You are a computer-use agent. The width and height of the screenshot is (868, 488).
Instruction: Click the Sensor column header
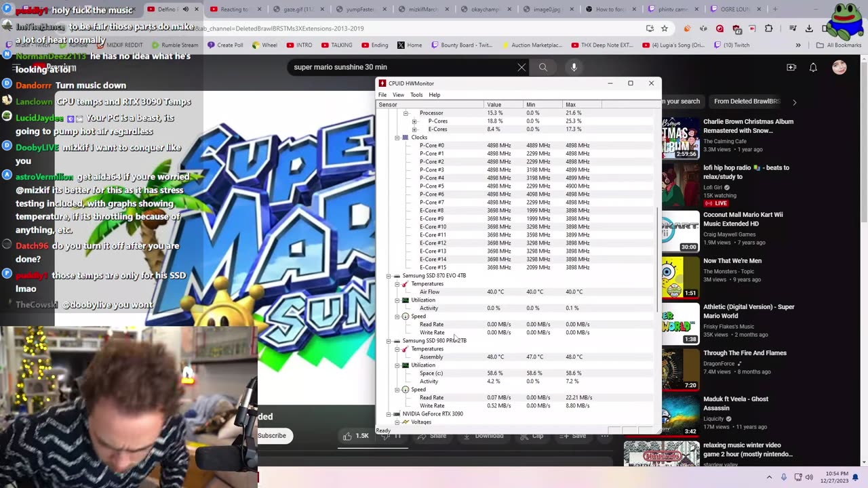coord(431,105)
